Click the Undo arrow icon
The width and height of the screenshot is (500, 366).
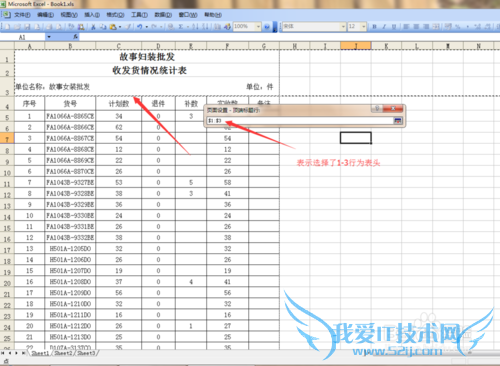139,27
